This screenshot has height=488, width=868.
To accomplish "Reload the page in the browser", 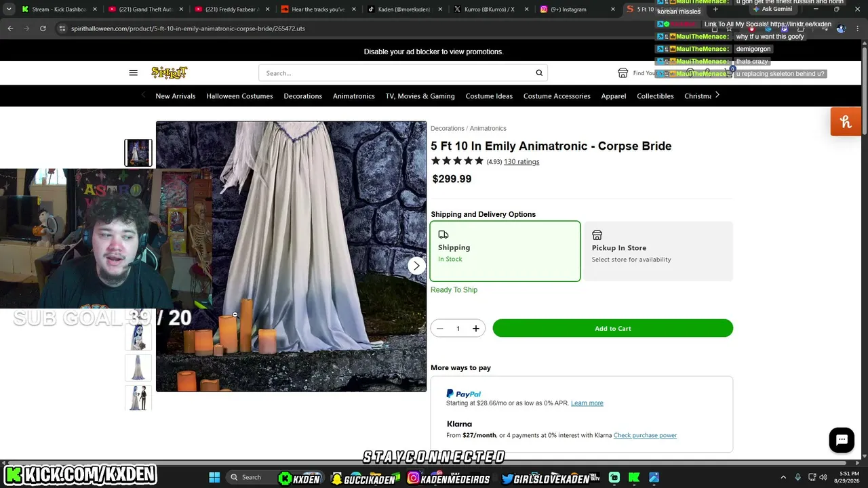I will 43,28.
